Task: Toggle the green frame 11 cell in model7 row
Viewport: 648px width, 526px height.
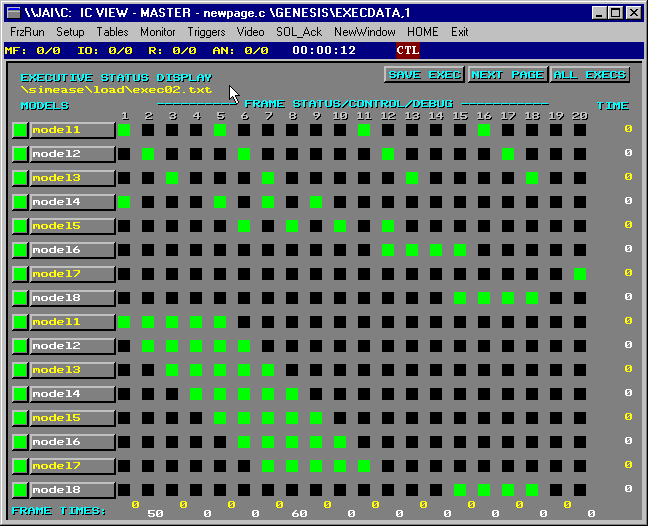Action: tap(364, 466)
